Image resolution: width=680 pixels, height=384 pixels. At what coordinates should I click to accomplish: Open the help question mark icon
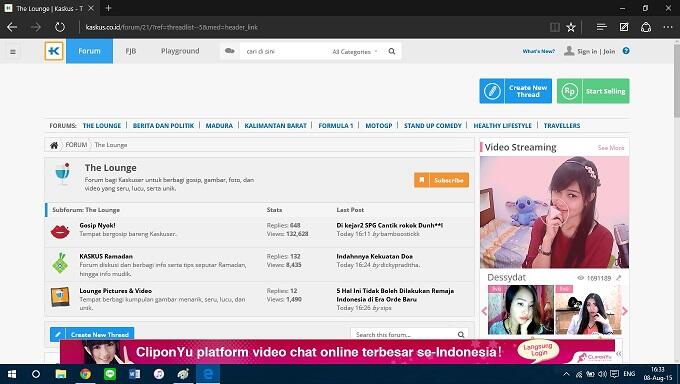[x=626, y=51]
